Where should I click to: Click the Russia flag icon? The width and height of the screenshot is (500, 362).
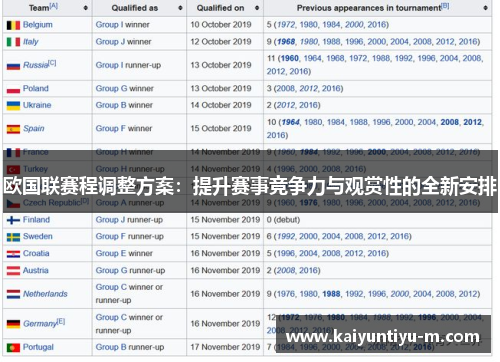(13, 66)
